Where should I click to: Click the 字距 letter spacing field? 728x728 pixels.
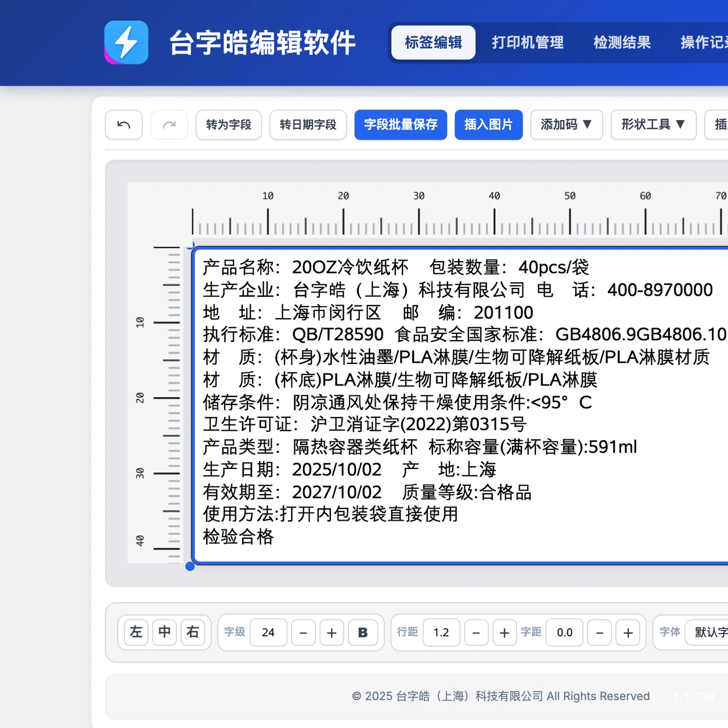pos(564,632)
